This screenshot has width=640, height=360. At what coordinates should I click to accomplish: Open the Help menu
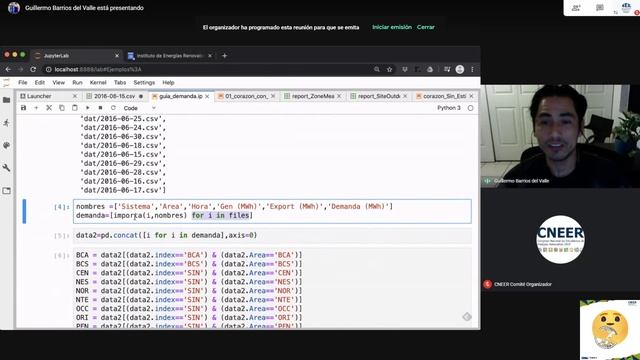(x=168, y=82)
